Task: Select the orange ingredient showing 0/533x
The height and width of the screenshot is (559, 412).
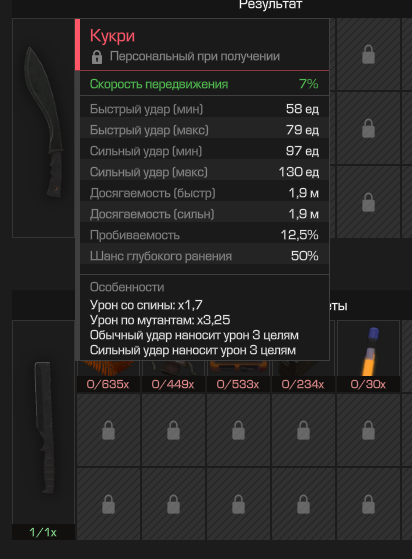Action: pyautogui.click(x=238, y=376)
